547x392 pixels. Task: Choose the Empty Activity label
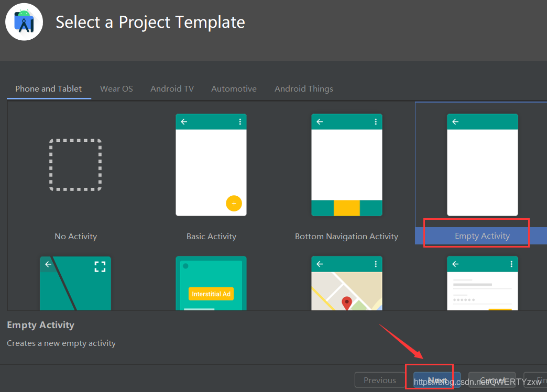click(x=482, y=236)
